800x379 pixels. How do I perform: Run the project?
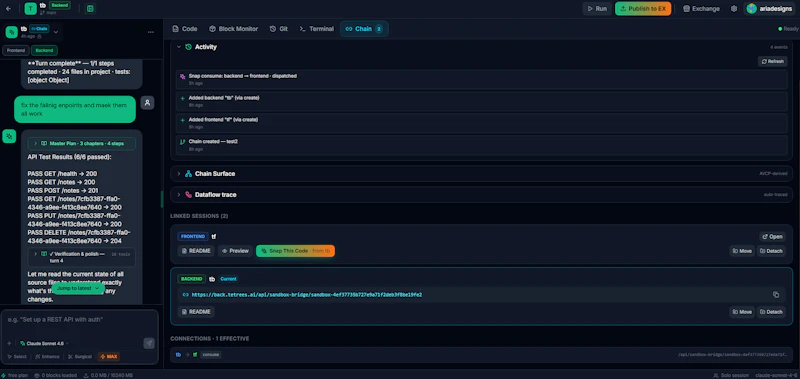pyautogui.click(x=597, y=9)
